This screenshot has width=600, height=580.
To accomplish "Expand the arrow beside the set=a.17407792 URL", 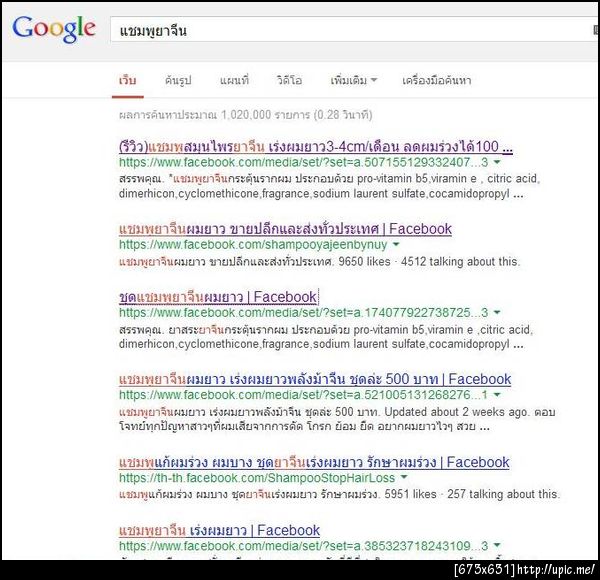I will 497,313.
